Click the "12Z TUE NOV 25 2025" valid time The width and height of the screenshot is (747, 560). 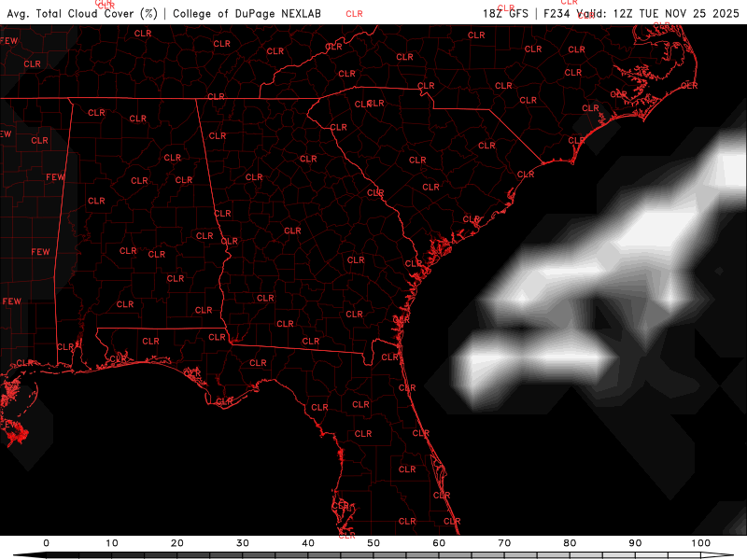tap(676, 13)
